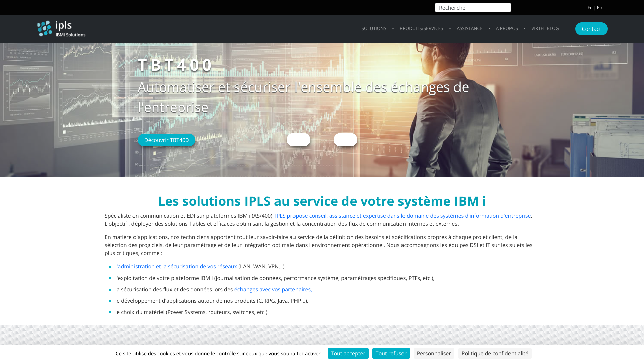644x362 pixels.
Task: Open the A PROPOS menu item
Action: pos(507,28)
